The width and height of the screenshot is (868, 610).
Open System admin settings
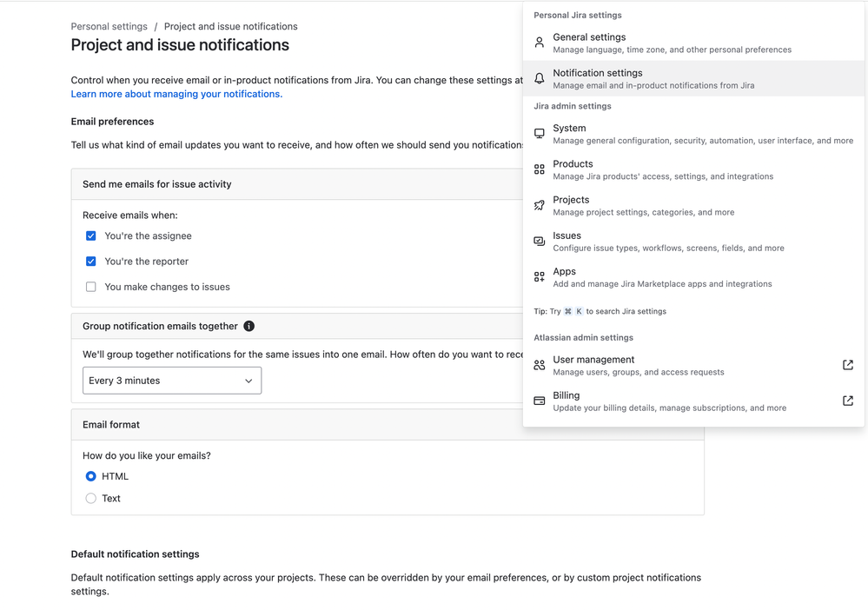693,134
